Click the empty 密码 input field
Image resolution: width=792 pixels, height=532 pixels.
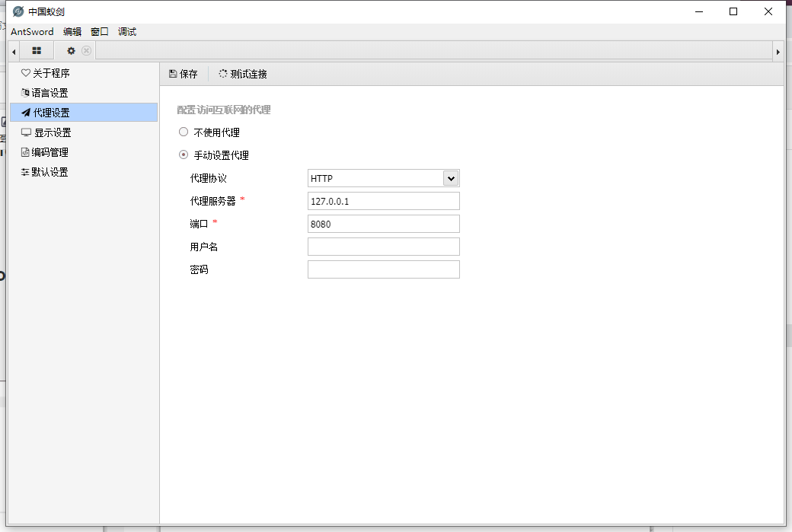coord(383,269)
